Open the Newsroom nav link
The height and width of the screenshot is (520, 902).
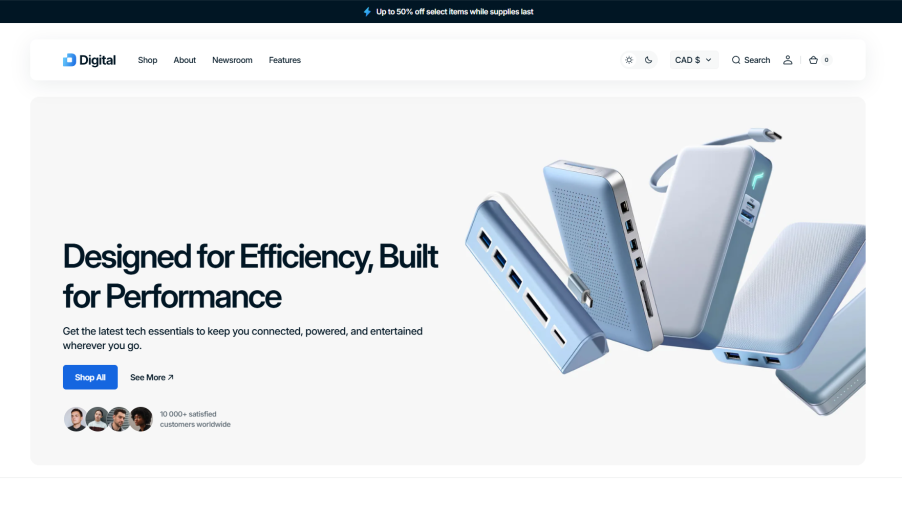coord(232,60)
